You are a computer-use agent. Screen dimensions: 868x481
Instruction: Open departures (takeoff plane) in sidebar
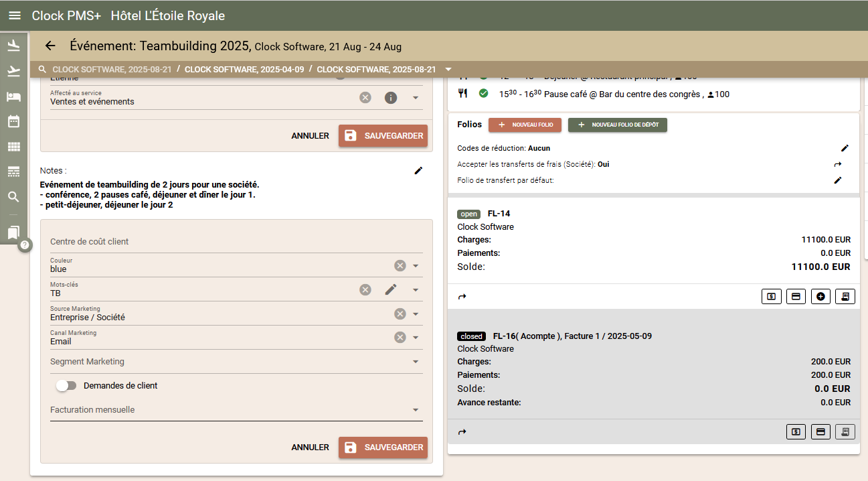(x=13, y=71)
